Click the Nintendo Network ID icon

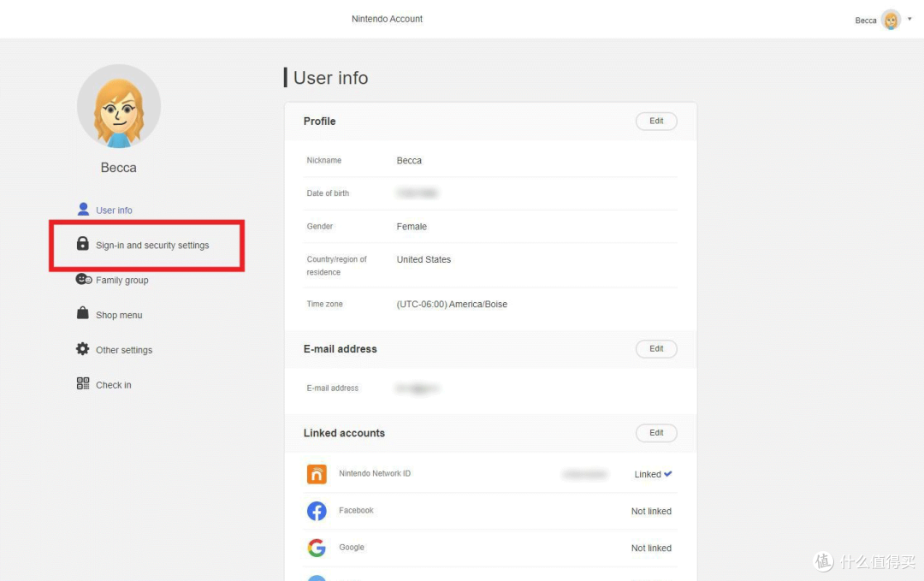[317, 474]
